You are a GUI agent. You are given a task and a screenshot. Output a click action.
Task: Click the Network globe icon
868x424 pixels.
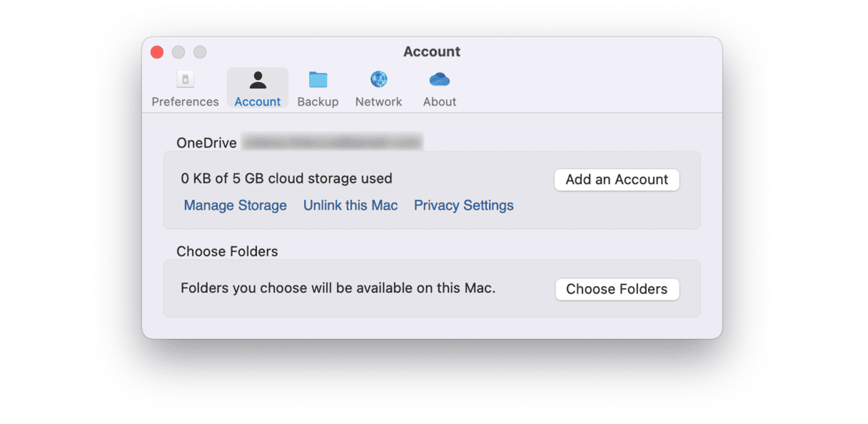379,79
